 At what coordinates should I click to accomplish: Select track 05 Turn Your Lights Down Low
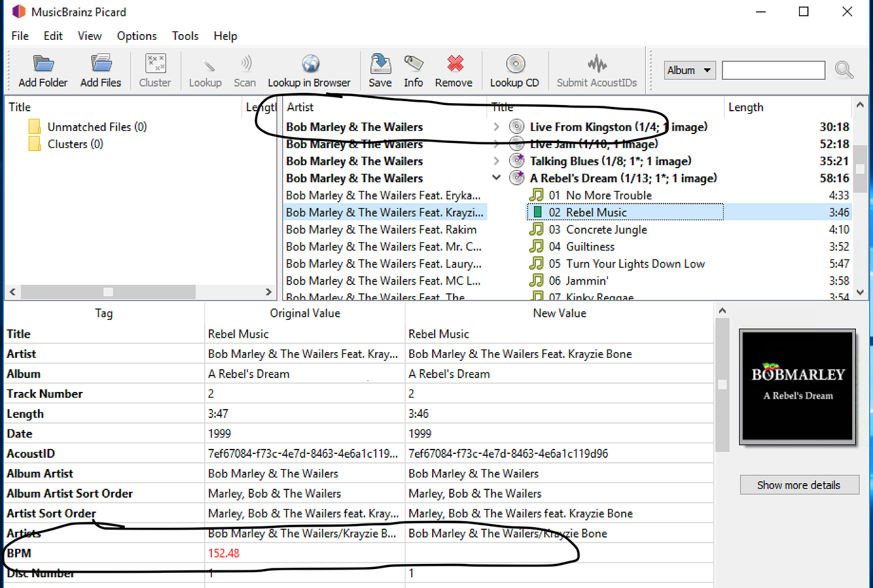[x=626, y=264]
